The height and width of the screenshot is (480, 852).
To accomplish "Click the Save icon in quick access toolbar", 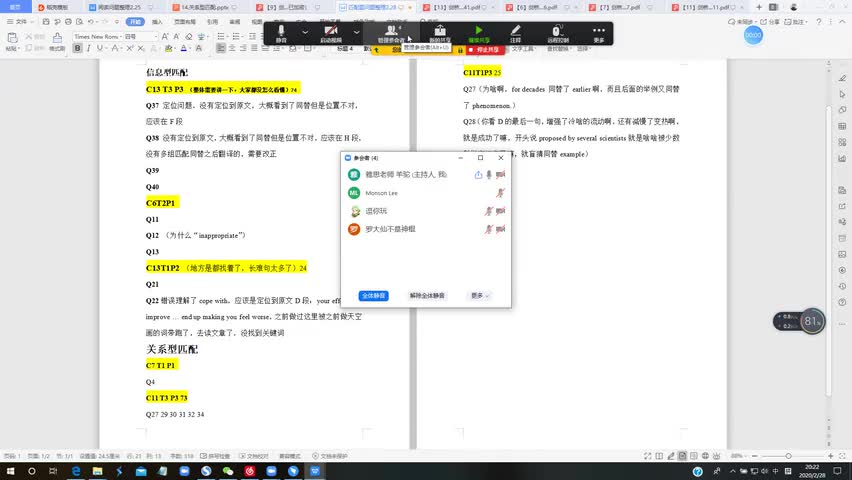I will point(46,22).
